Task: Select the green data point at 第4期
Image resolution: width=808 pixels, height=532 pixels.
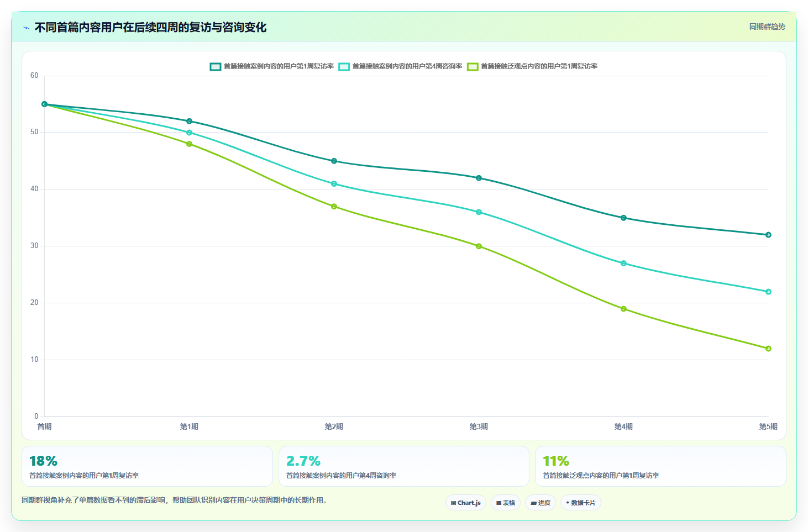Action: point(623,309)
